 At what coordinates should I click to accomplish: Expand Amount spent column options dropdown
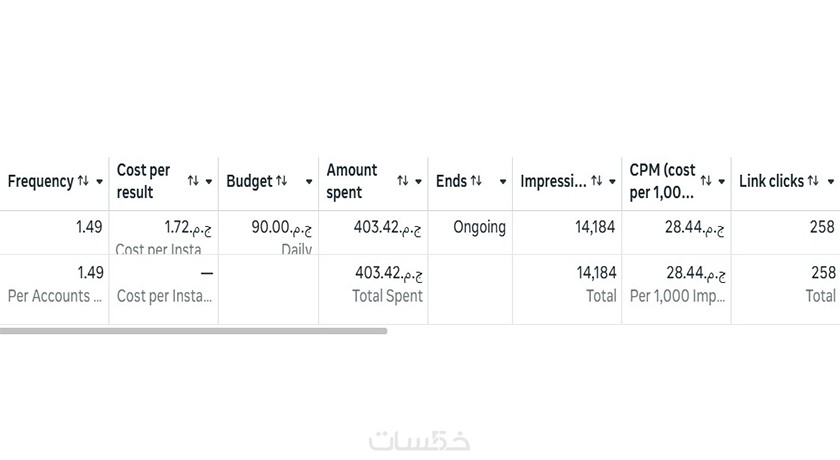pyautogui.click(x=418, y=182)
